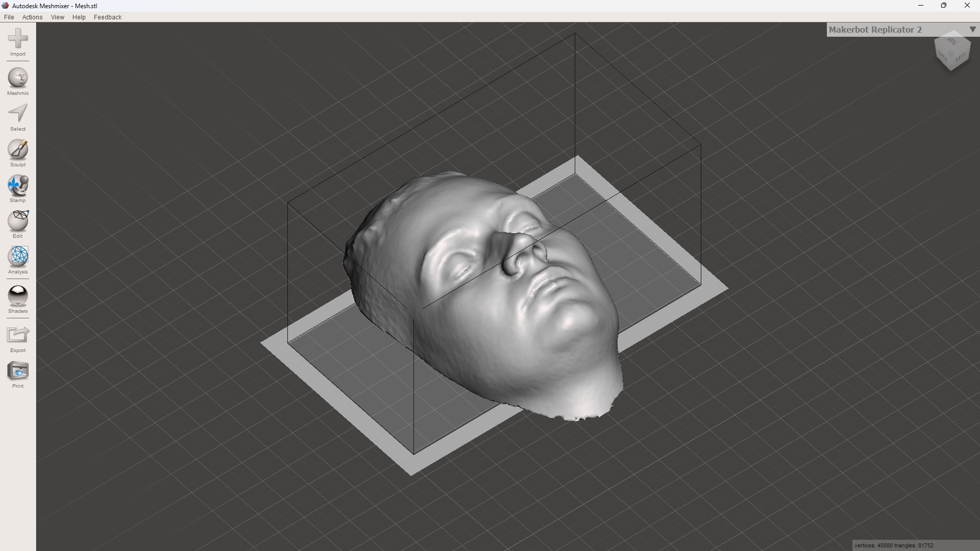The height and width of the screenshot is (551, 980).
Task: Click the Import plus icon
Action: pos(18,39)
